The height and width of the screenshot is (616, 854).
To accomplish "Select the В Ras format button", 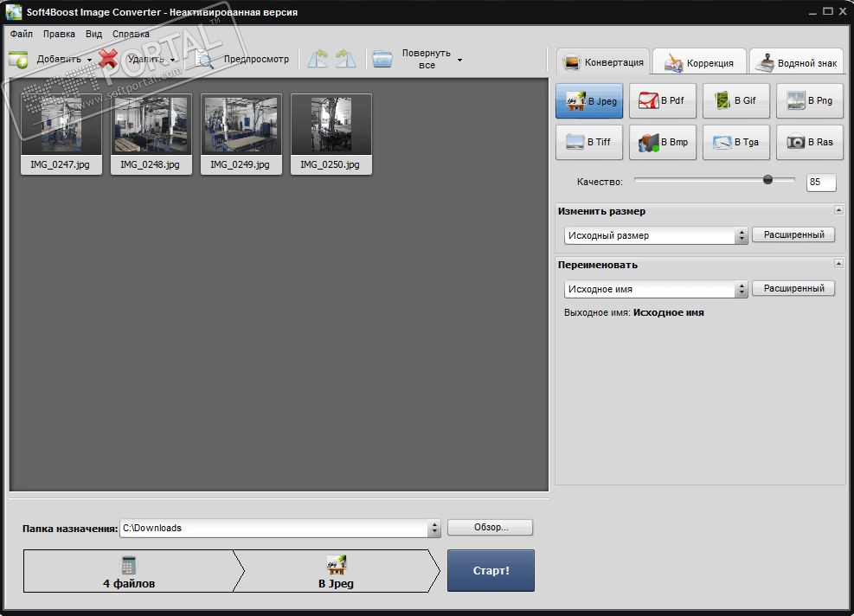I will 809,142.
